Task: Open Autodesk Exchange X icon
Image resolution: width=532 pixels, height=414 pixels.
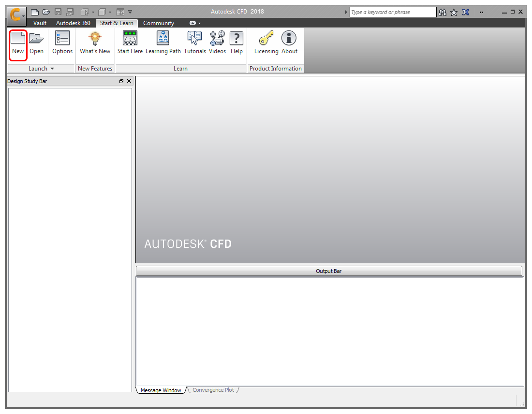Action: 466,12
